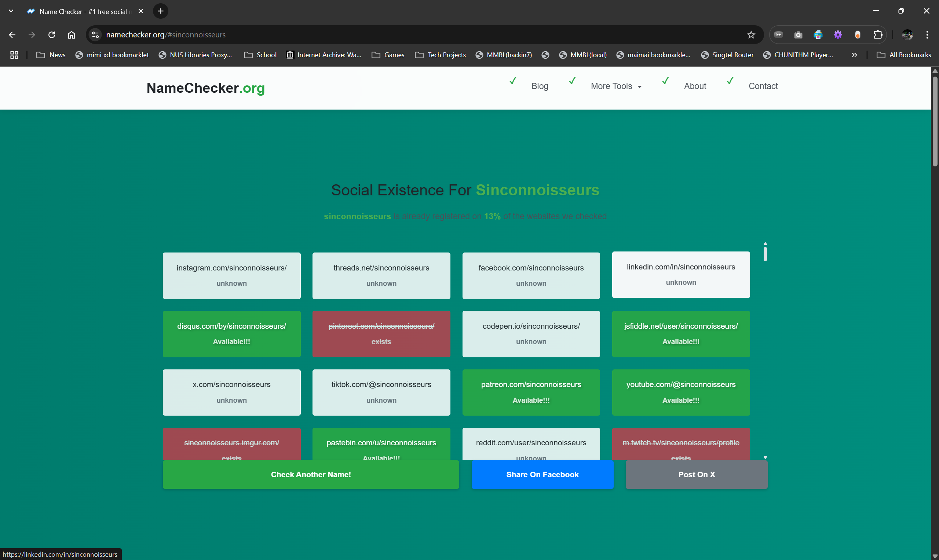Click the camera screenshot extension icon
Viewport: 939px width, 560px height.
click(798, 35)
